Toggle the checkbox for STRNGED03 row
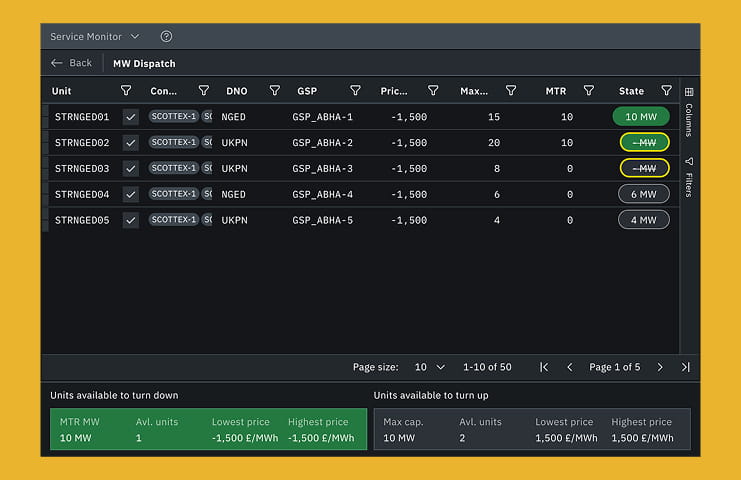 (x=131, y=169)
